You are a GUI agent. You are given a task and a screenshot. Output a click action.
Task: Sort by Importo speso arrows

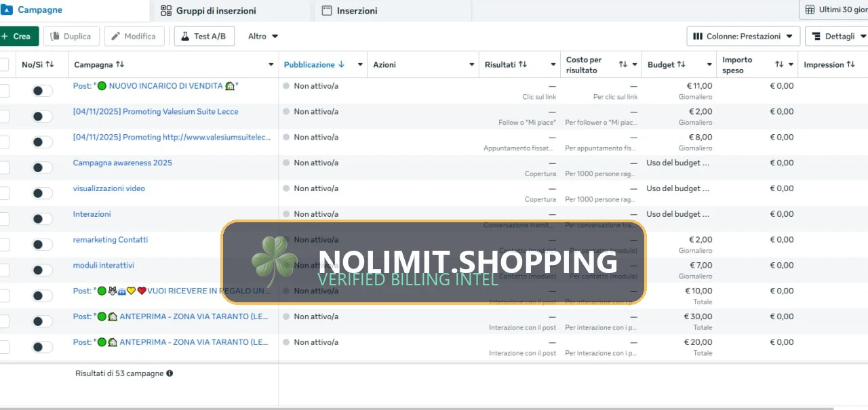click(779, 64)
